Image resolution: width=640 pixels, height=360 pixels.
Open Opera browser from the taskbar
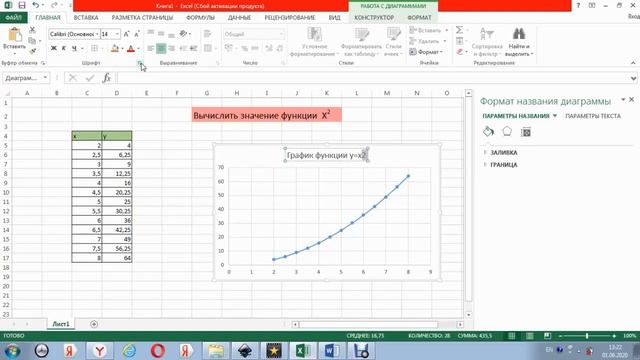point(158,351)
